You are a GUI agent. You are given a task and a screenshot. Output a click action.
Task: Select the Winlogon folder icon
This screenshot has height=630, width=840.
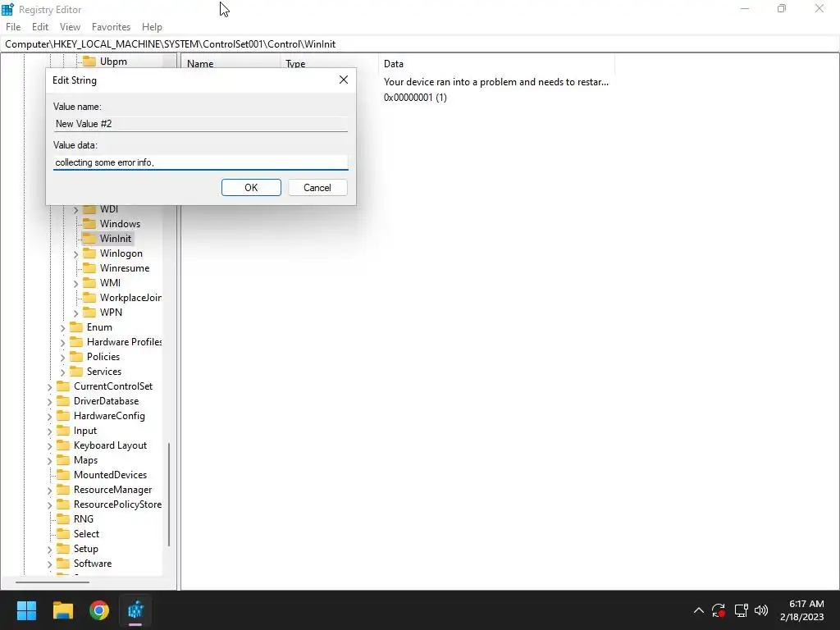click(89, 253)
